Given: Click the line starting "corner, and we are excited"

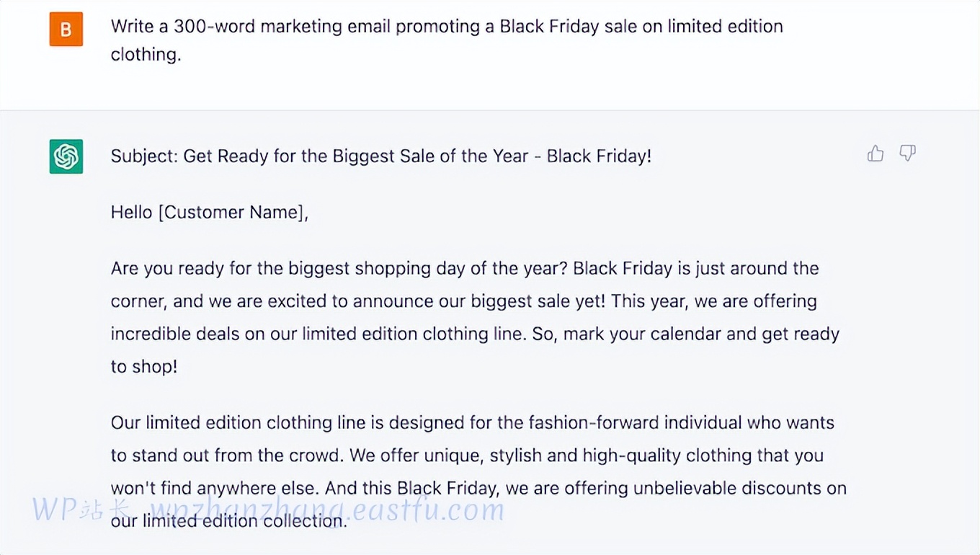Looking at the screenshot, I should pos(463,301).
